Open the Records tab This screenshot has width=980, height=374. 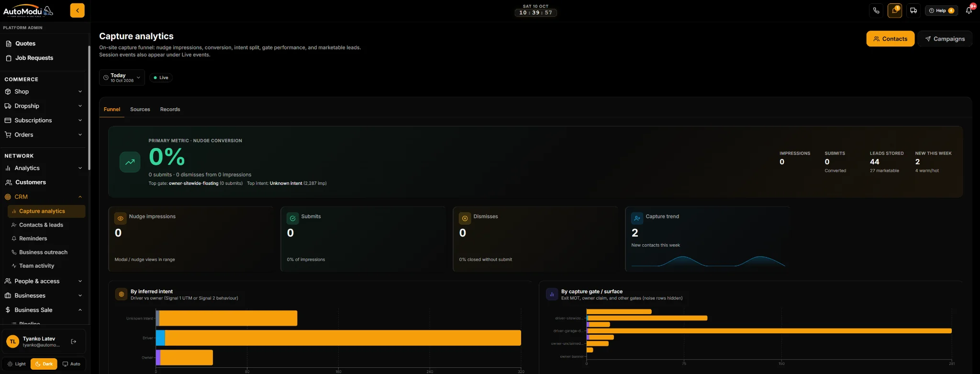170,109
